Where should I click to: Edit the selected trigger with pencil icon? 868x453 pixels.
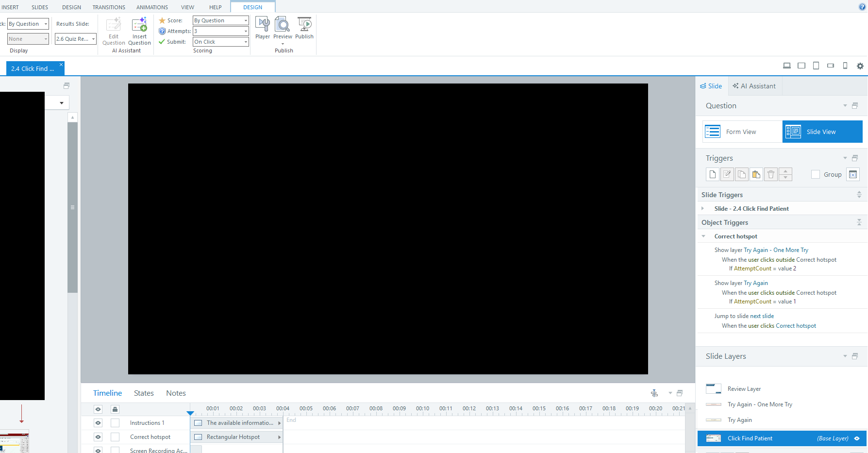click(727, 174)
